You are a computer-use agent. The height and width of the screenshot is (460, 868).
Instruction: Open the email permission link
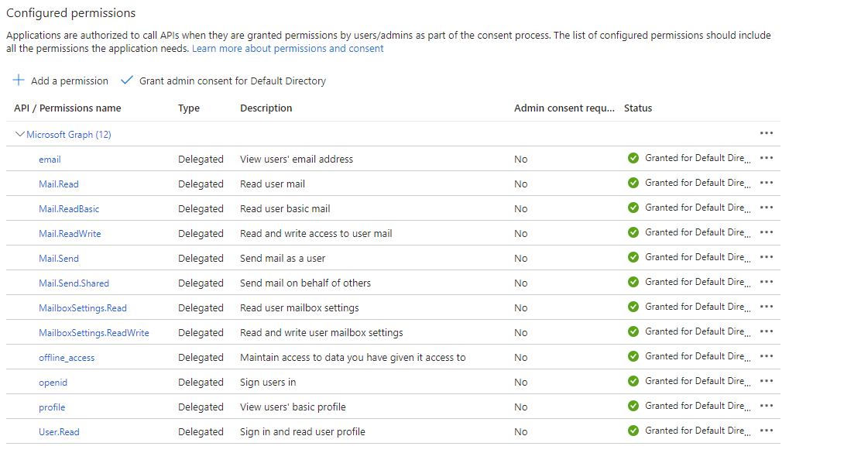(50, 160)
